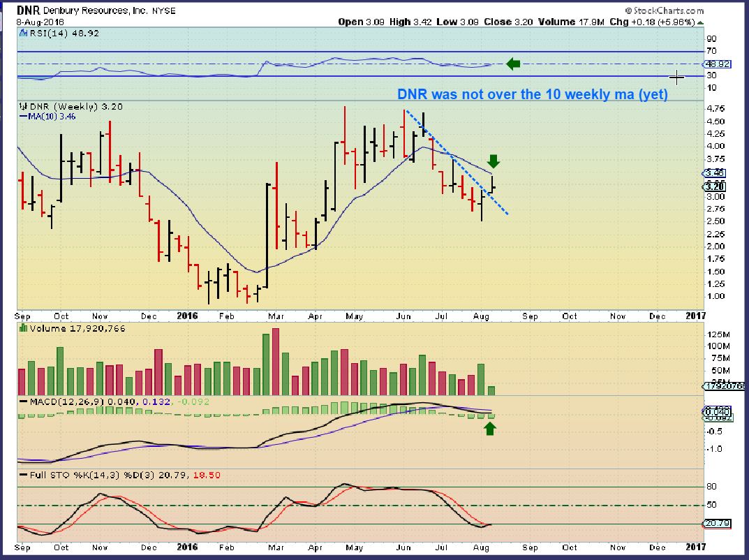
Task: Click the 20.79 stochastic value tag
Action: [718, 524]
